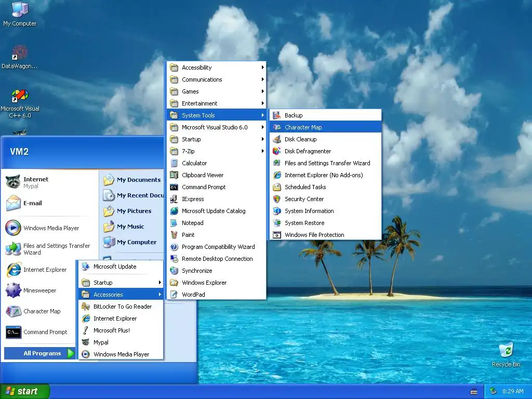The width and height of the screenshot is (532, 399).
Task: Open Synchronize icon
Action: [174, 270]
